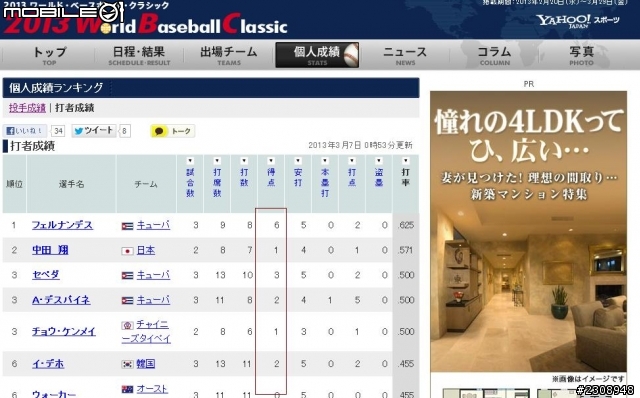Screen dimensions: 640x398
Task: Click Cuba flag icon in A・デスパイネ row
Action: tap(127, 300)
